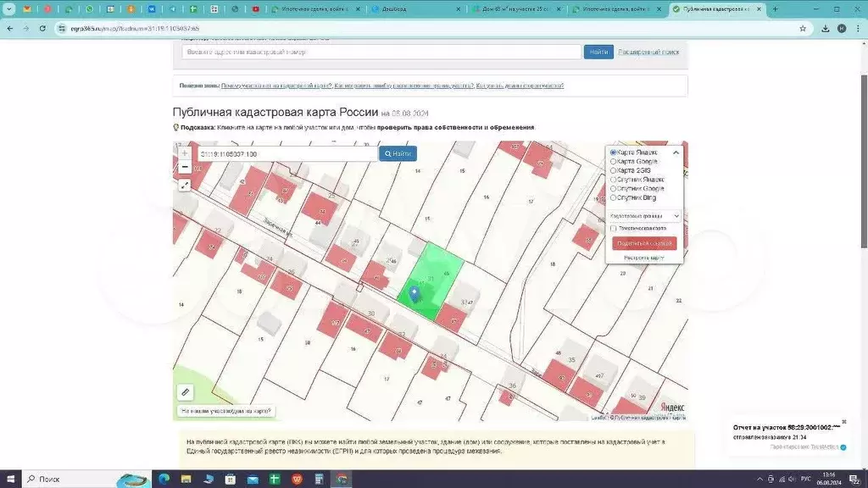Click the page vertical scrollbar

pyautogui.click(x=864, y=160)
